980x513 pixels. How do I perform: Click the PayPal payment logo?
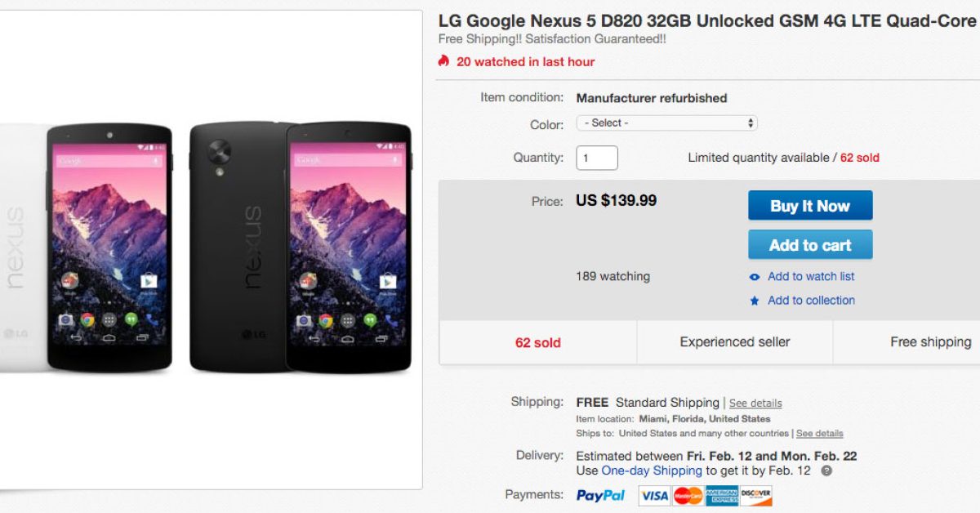click(x=600, y=495)
